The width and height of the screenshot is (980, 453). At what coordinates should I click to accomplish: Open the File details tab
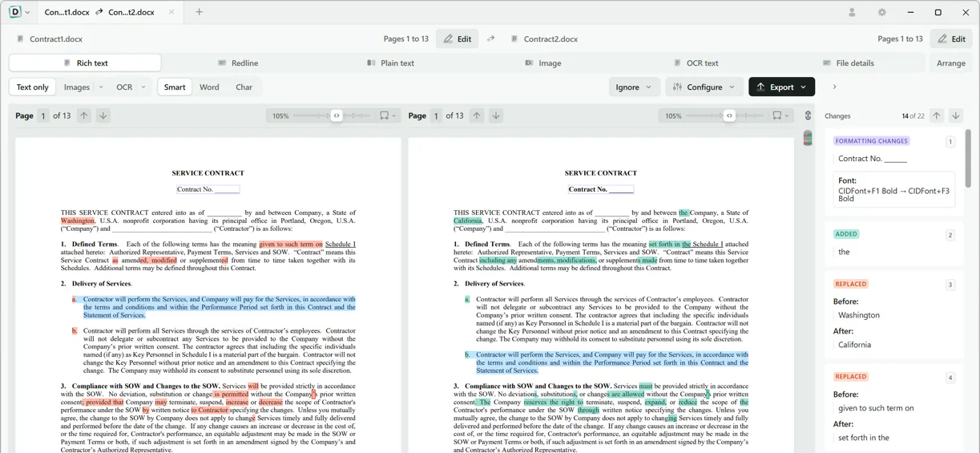(x=848, y=63)
